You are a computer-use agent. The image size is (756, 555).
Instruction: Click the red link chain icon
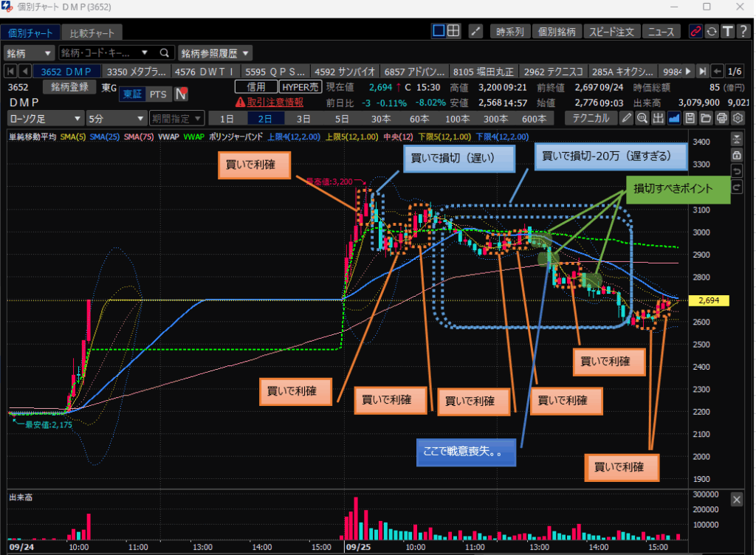pos(695,31)
